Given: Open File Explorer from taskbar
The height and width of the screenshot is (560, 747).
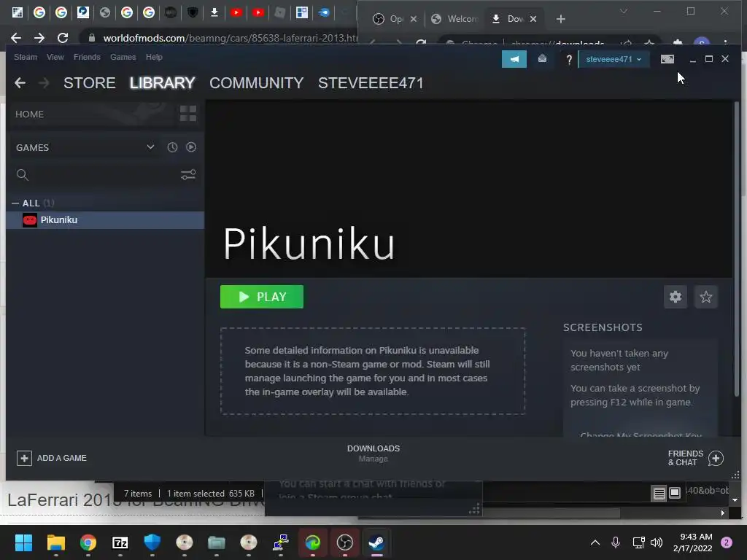Looking at the screenshot, I should click(x=55, y=542).
